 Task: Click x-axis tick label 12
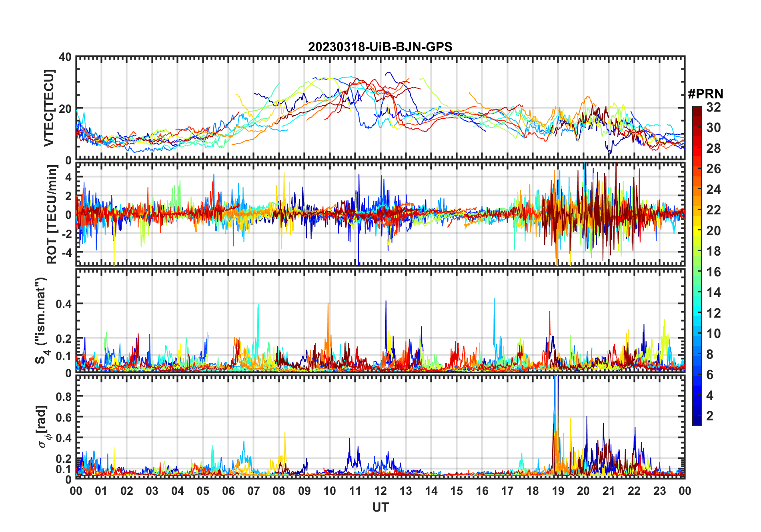380,491
